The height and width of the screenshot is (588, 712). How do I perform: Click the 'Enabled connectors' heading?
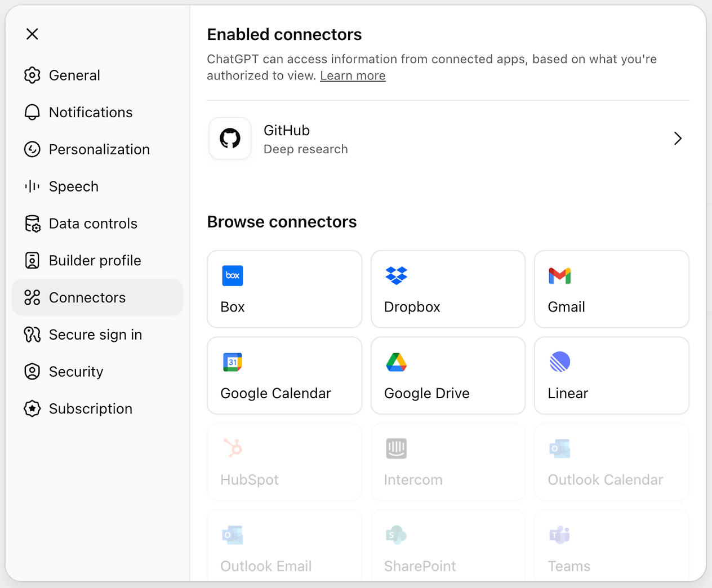click(284, 34)
